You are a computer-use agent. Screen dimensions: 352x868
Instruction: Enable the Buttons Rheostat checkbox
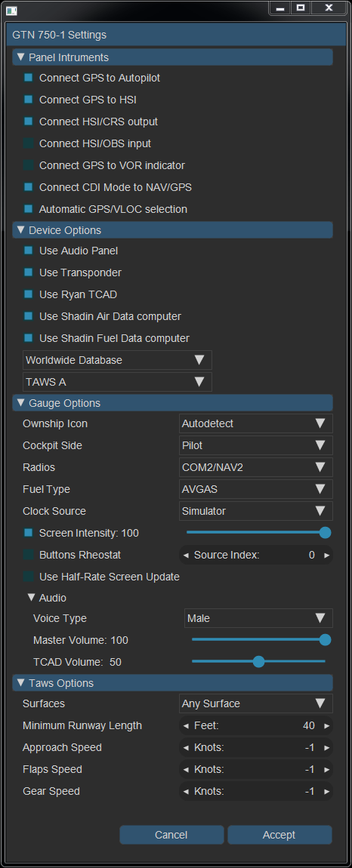(x=28, y=555)
